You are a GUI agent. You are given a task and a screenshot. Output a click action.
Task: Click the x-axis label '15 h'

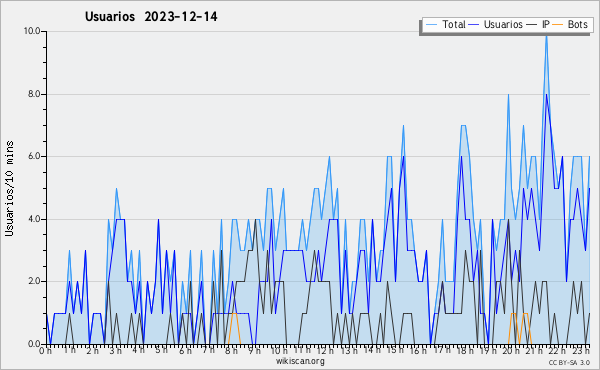[x=395, y=350]
